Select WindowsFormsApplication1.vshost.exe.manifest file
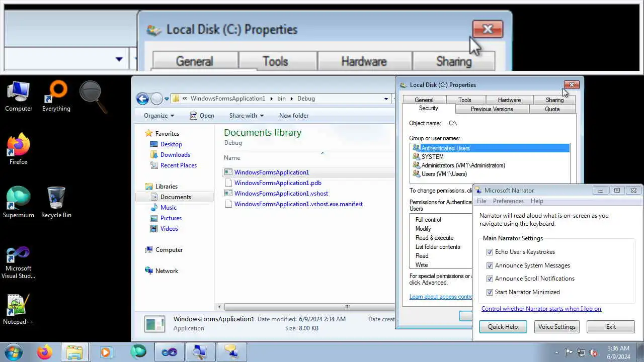Viewport: 644px width, 362px height. pos(298,204)
